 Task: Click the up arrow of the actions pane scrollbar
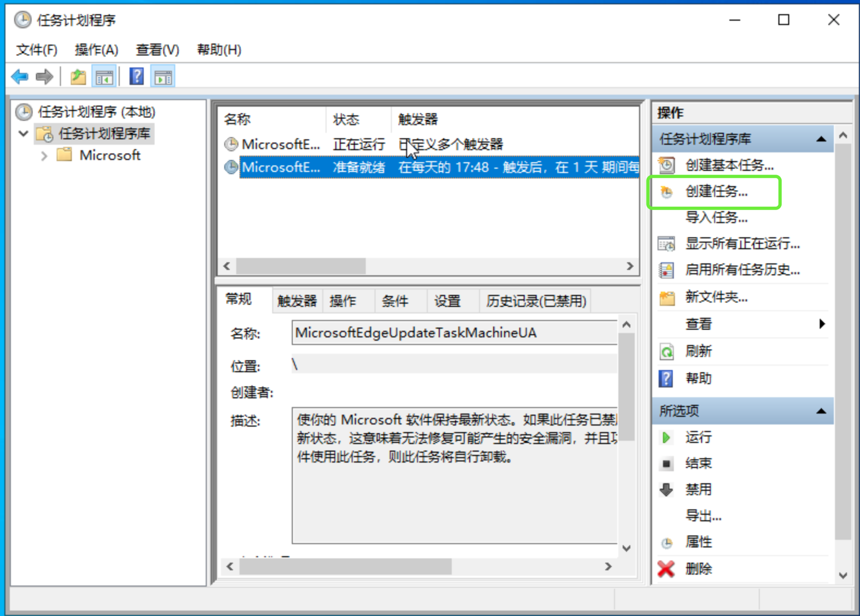coord(843,135)
